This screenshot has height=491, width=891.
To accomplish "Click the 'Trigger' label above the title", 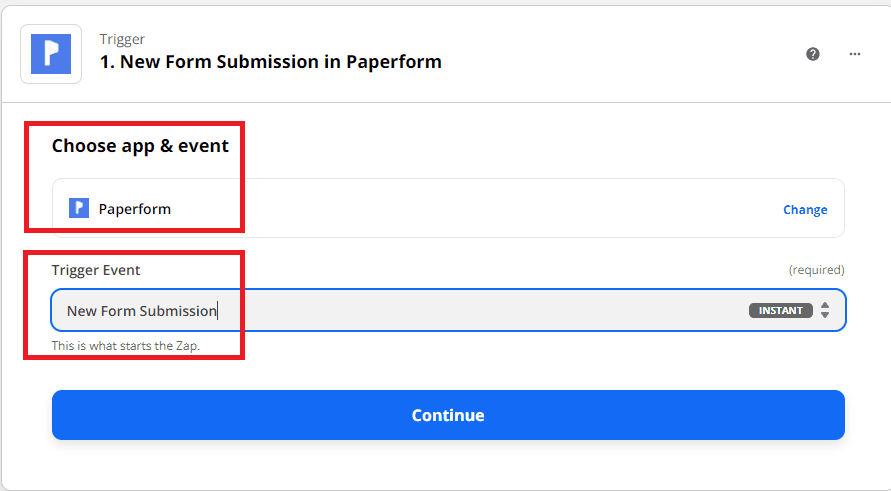I will tap(120, 39).
